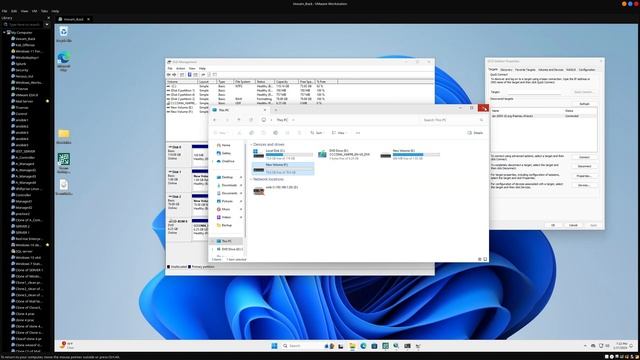Select Local Disk (C:) drive

[283, 154]
